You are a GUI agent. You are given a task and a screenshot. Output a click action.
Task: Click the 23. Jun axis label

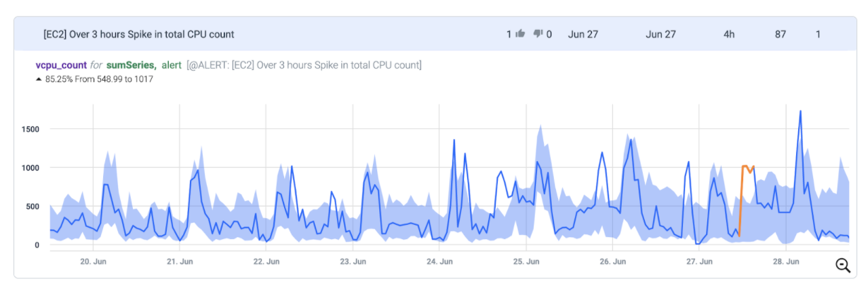[353, 261]
